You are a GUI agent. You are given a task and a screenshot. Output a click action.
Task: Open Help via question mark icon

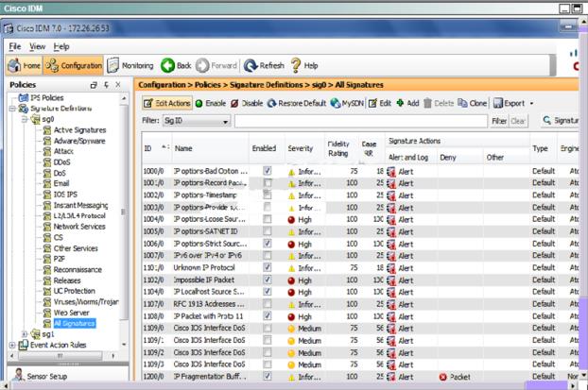point(304,65)
